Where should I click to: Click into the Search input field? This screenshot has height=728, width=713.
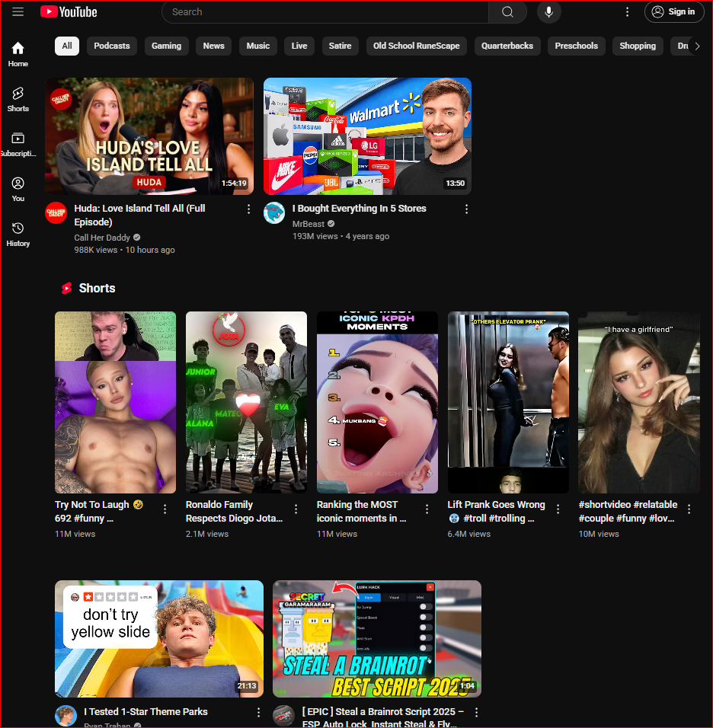tap(325, 11)
